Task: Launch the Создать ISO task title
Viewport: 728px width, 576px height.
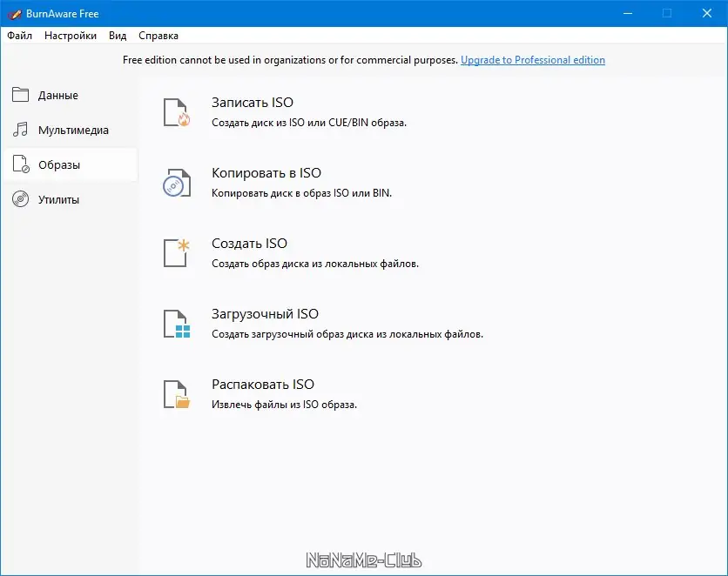Action: coord(249,243)
